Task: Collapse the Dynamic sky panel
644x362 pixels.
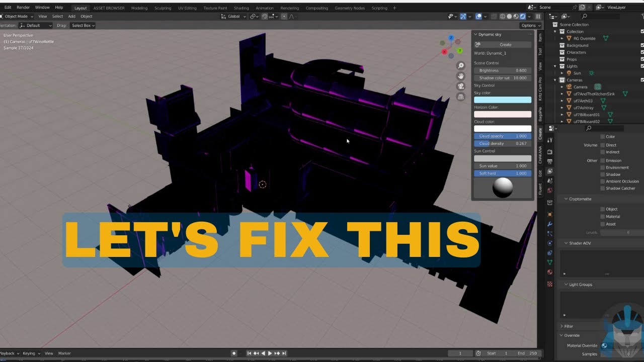Action: [x=476, y=34]
